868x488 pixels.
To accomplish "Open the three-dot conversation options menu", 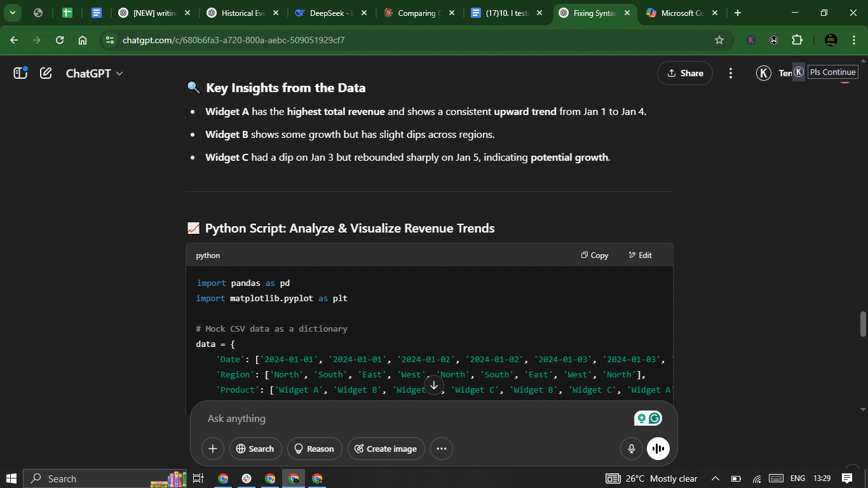I will [x=731, y=73].
